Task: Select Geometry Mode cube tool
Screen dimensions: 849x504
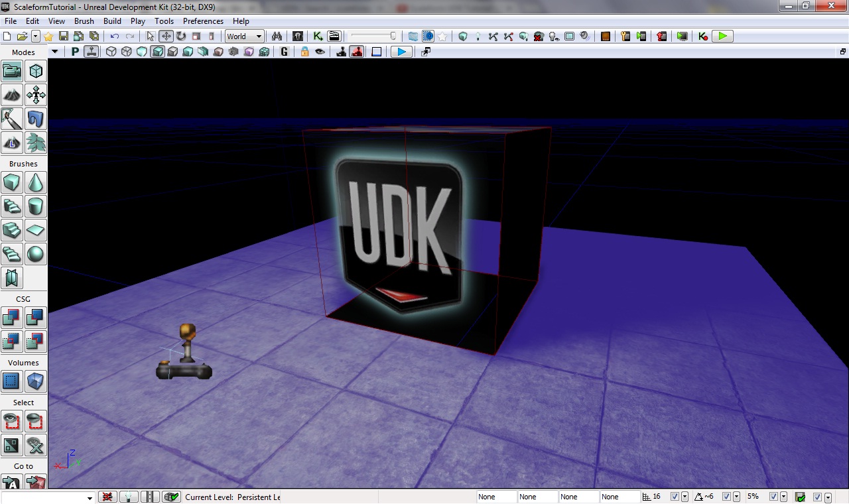Action: click(36, 71)
